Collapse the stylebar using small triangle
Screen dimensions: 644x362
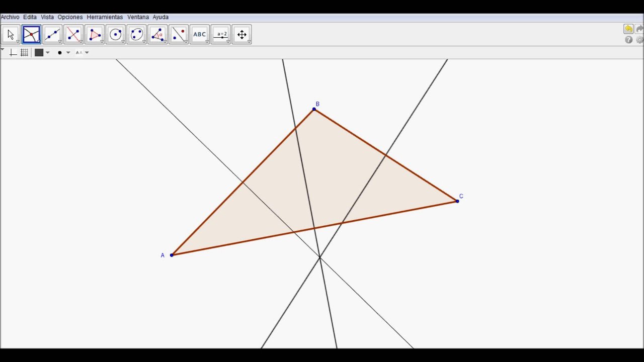3,49
